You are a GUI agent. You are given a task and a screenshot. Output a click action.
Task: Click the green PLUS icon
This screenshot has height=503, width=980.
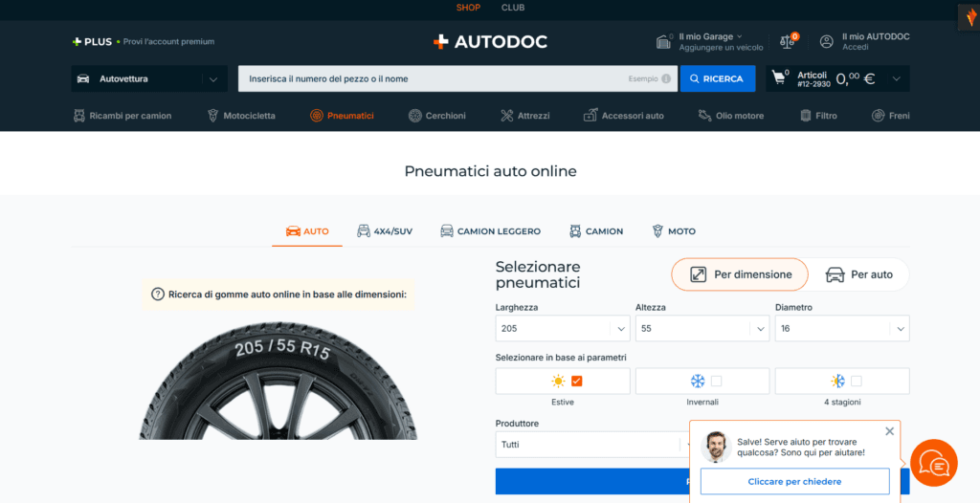(x=77, y=42)
